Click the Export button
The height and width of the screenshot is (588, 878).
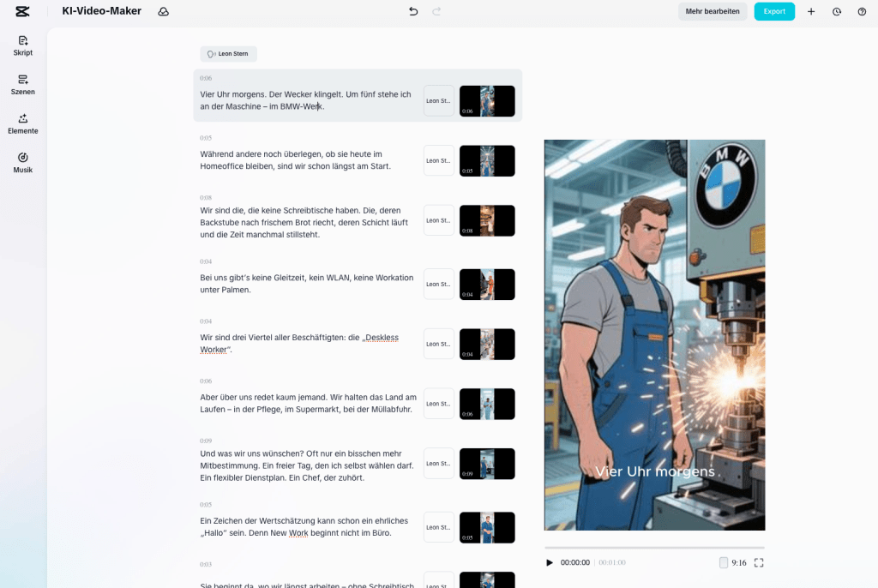coord(774,11)
